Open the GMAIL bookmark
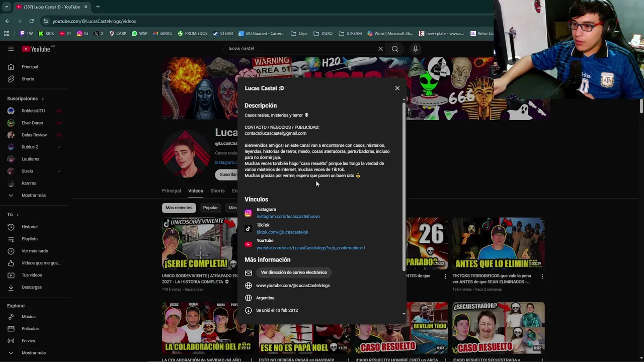 coord(162,34)
